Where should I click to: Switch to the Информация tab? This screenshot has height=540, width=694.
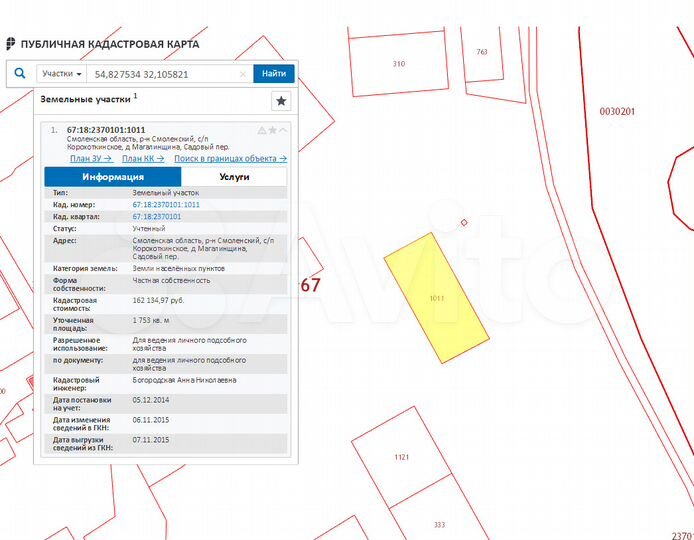(112, 177)
